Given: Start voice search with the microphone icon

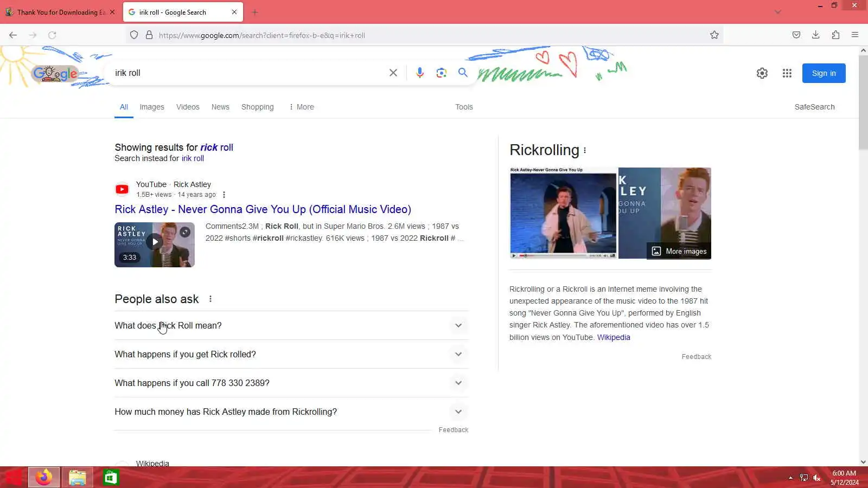Looking at the screenshot, I should click(x=419, y=73).
